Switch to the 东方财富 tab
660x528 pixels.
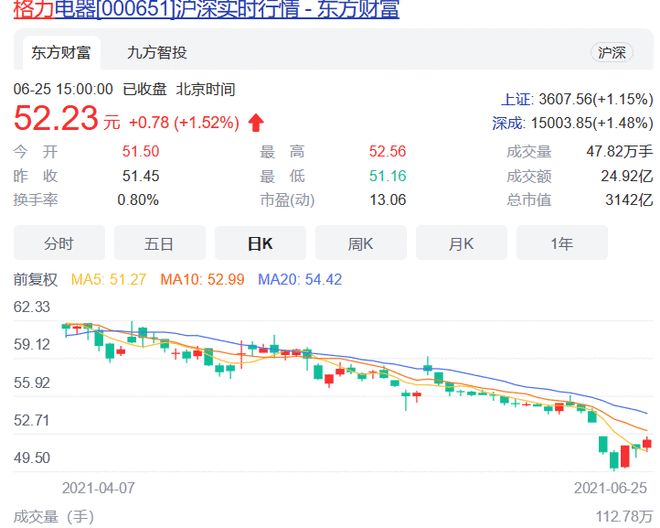click(61, 53)
